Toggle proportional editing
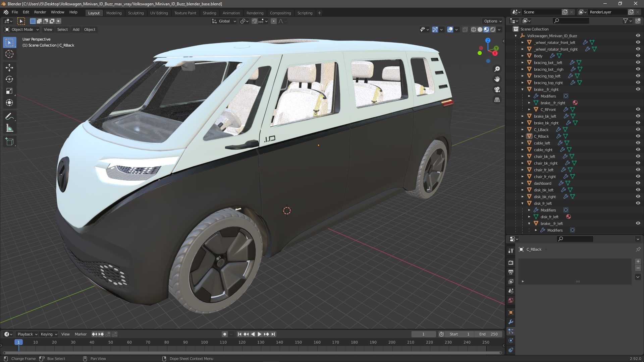644x362 pixels. (274, 21)
